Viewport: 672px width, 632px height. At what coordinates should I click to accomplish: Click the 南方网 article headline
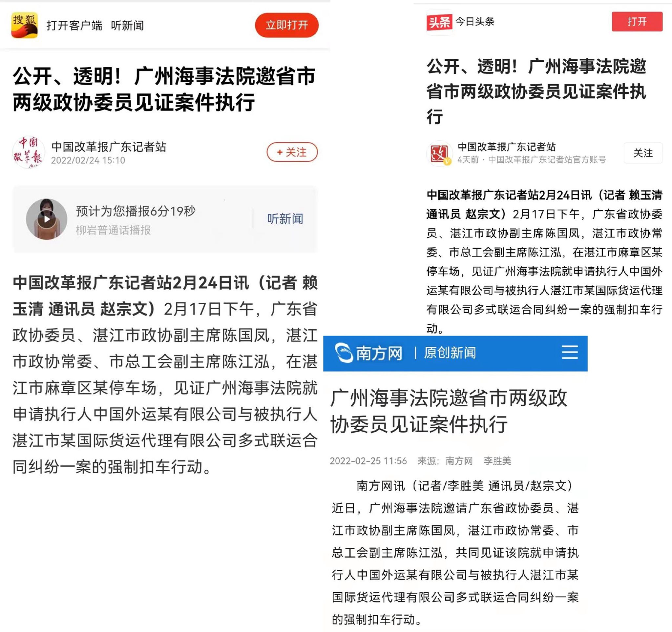point(449,411)
